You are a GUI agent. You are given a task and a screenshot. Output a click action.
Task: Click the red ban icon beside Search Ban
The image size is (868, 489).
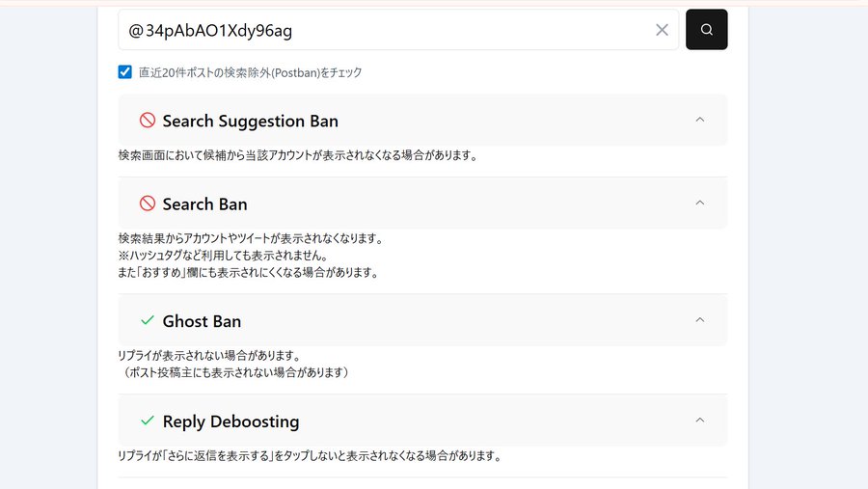(x=148, y=204)
